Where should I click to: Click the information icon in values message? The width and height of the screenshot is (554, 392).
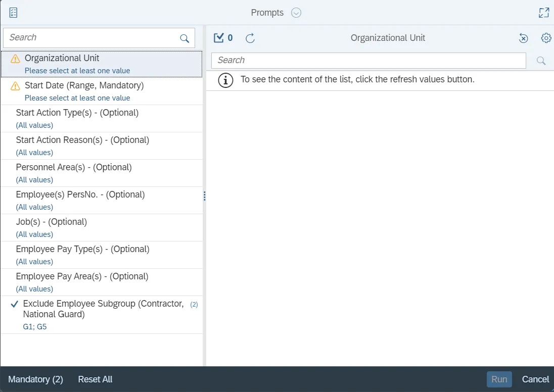pyautogui.click(x=225, y=80)
